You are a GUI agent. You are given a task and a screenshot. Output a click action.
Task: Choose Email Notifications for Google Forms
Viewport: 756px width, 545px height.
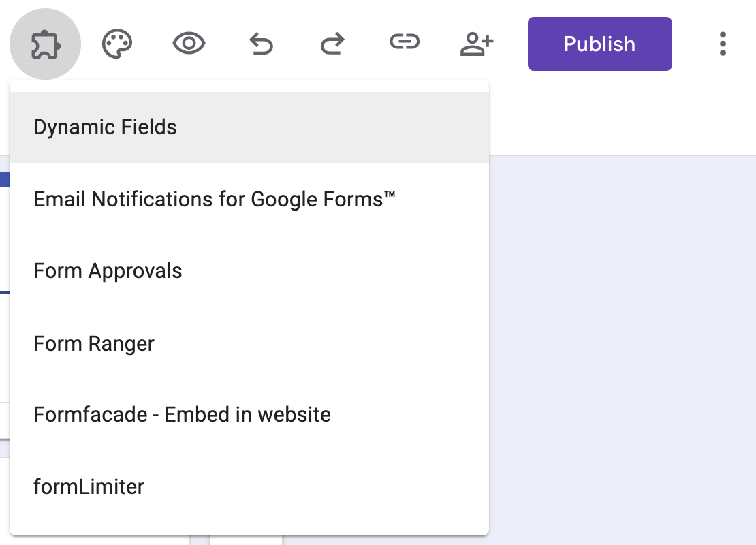(215, 200)
